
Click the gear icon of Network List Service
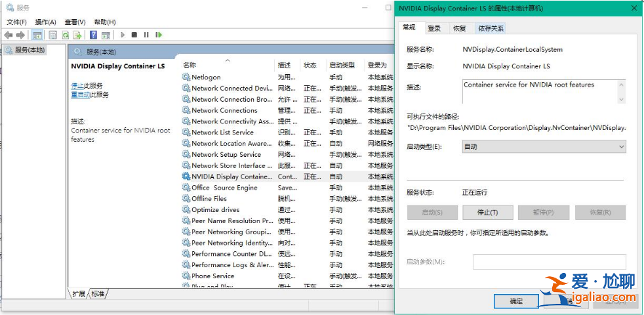pos(186,133)
